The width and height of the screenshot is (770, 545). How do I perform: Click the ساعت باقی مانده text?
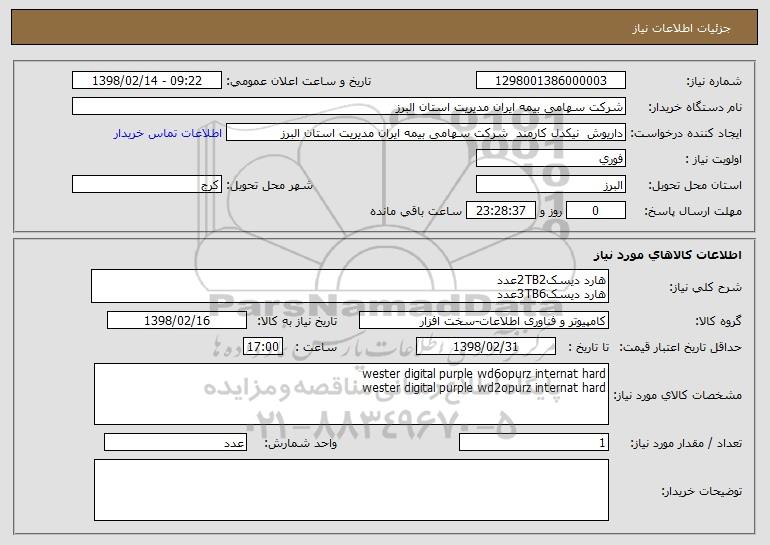click(x=415, y=211)
